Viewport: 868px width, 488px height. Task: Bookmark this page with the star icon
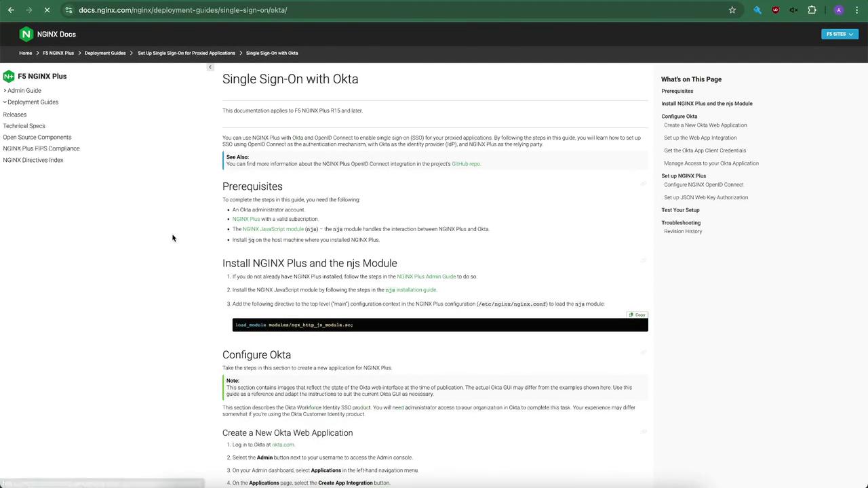(x=732, y=10)
